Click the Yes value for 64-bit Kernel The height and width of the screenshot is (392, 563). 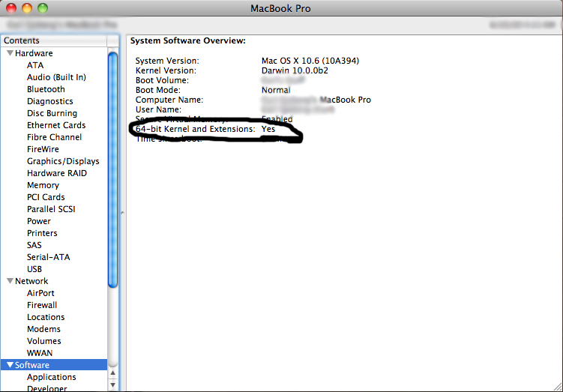(x=268, y=129)
